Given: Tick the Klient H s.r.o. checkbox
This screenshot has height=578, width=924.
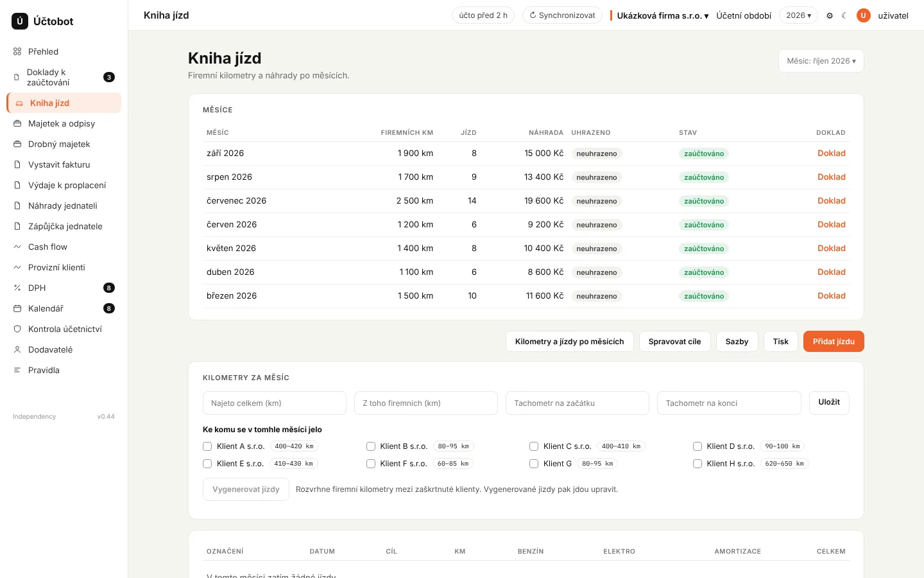Looking at the screenshot, I should [697, 464].
